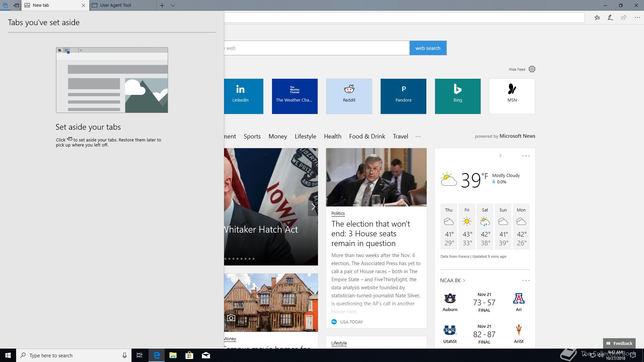Open weather card options ellipsis

pos(526,156)
